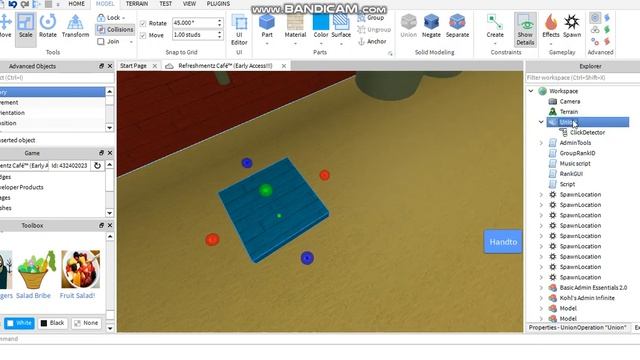Toggle the Rotate snap checkbox

[143, 23]
